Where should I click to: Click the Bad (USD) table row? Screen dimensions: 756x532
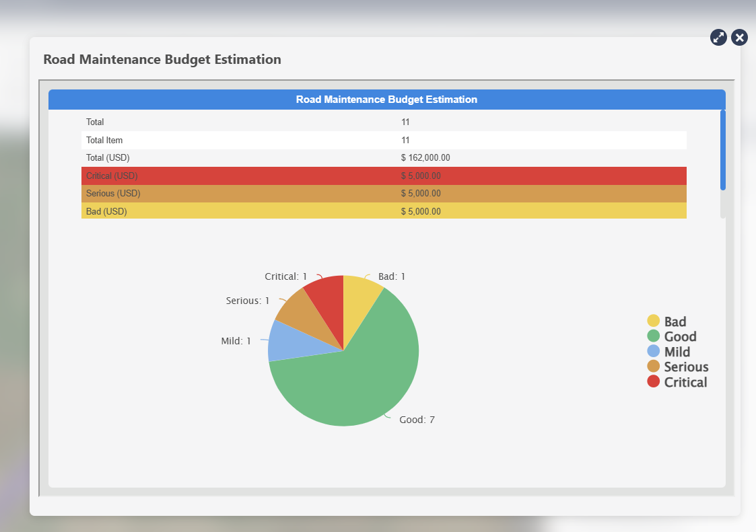click(x=384, y=211)
